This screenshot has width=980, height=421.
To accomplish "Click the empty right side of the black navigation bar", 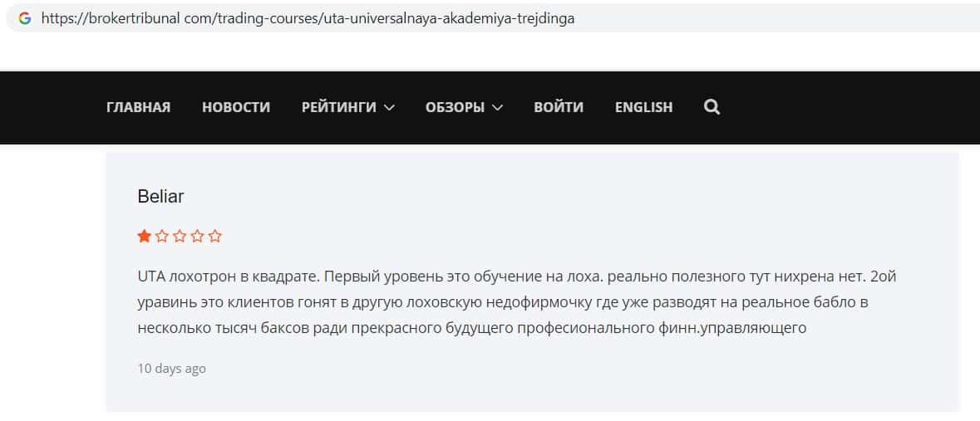I will 848,107.
